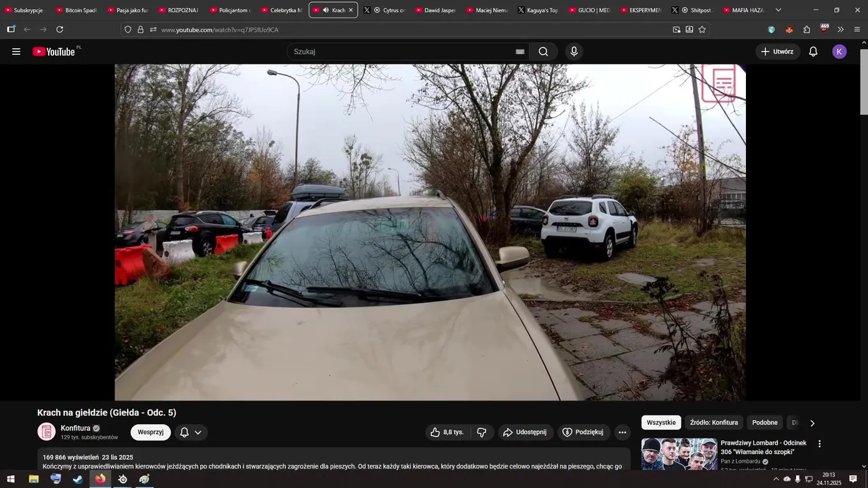Switch to the Kaguya's Top tab
The image size is (868, 488).
pyautogui.click(x=539, y=10)
